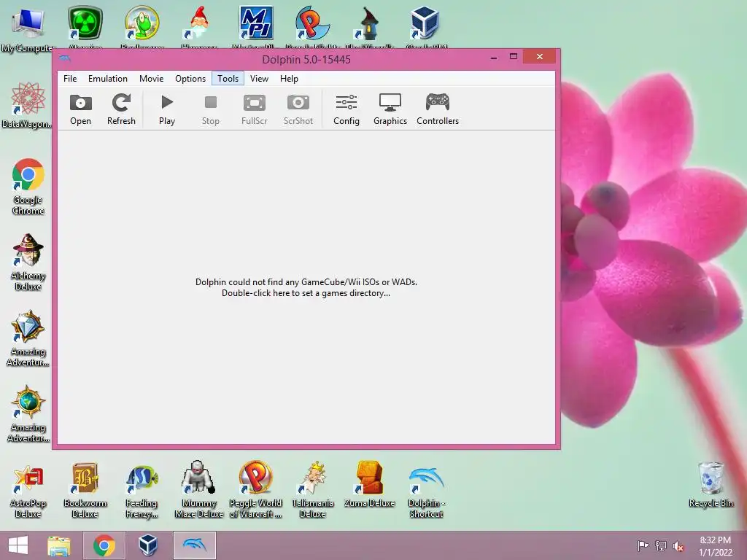Select the Zuma Deluxe desktop icon
This screenshot has height=560, width=747.
tap(369, 485)
